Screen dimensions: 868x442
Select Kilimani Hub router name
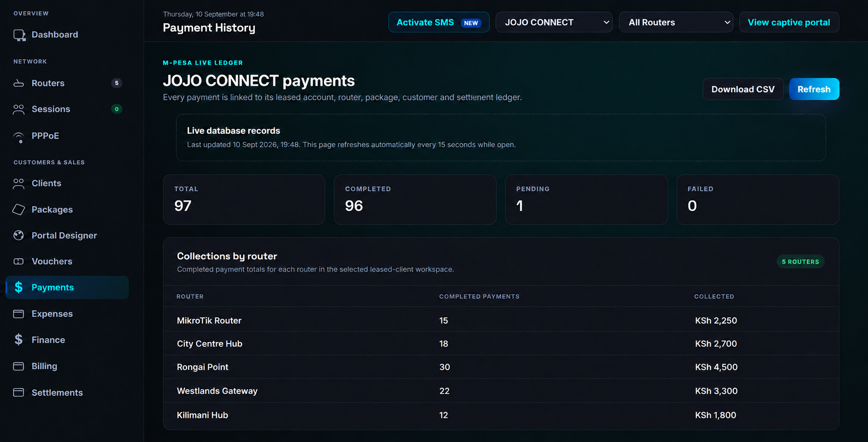coord(202,415)
